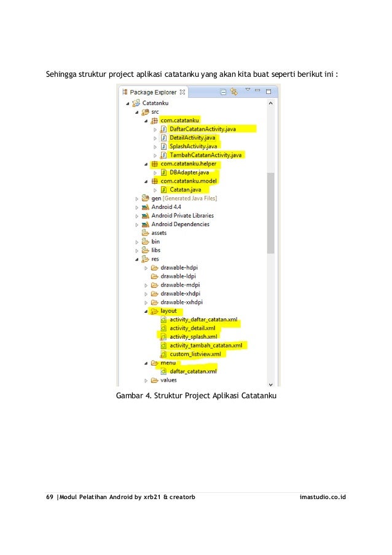Image resolution: width=392 pixels, height=555 pixels.
Task: Click the Collapse All icon in Package Explorer
Action: click(x=223, y=92)
